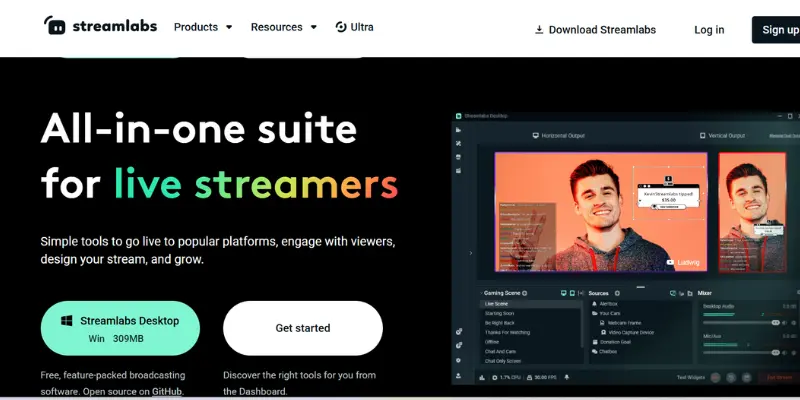800x400 pixels.
Task: Add a source with the Sources plus icon
Action: click(x=617, y=293)
